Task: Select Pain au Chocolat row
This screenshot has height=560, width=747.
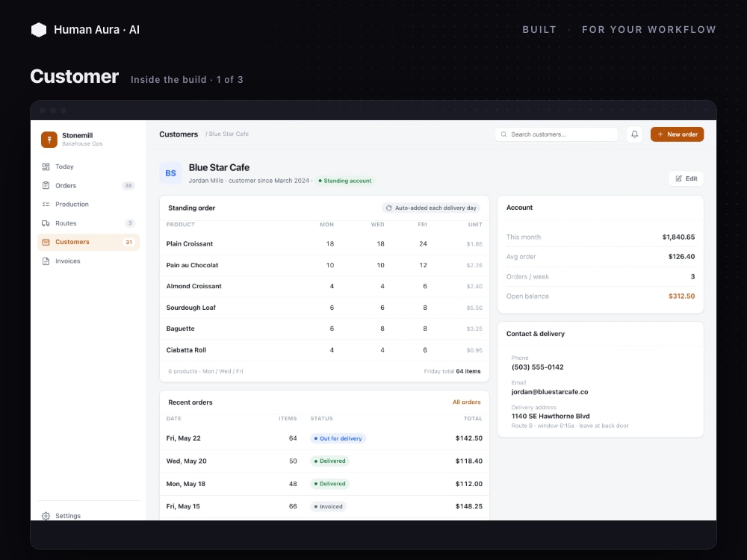Action: click(x=324, y=265)
